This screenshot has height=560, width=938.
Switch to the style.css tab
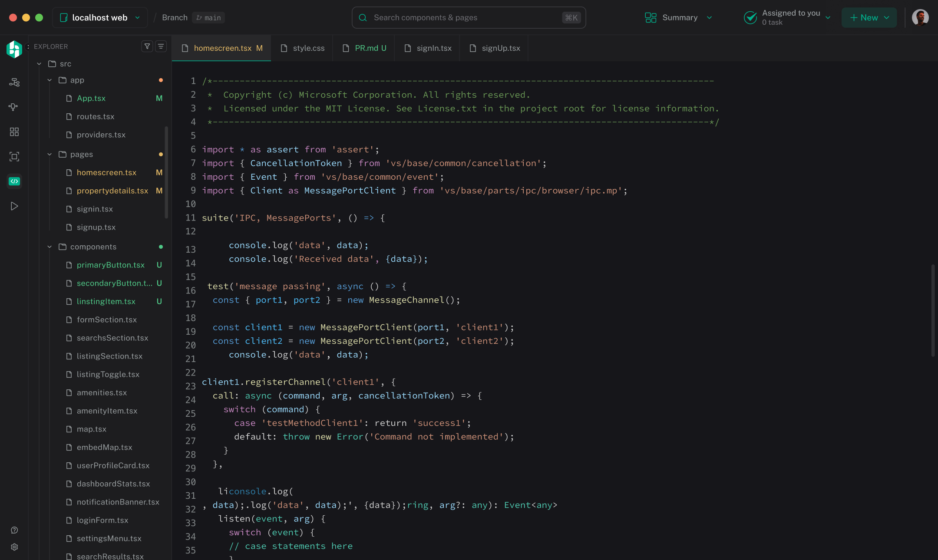(302, 48)
